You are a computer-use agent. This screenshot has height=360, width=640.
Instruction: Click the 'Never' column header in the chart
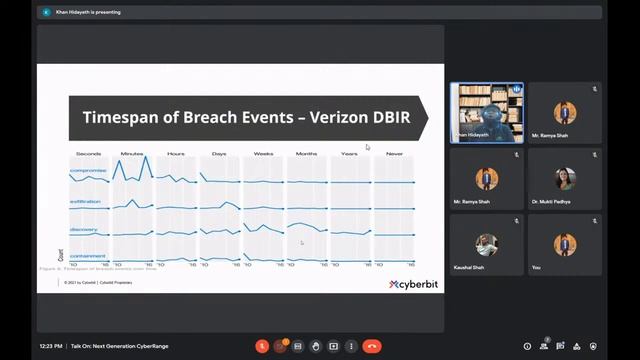[394, 154]
